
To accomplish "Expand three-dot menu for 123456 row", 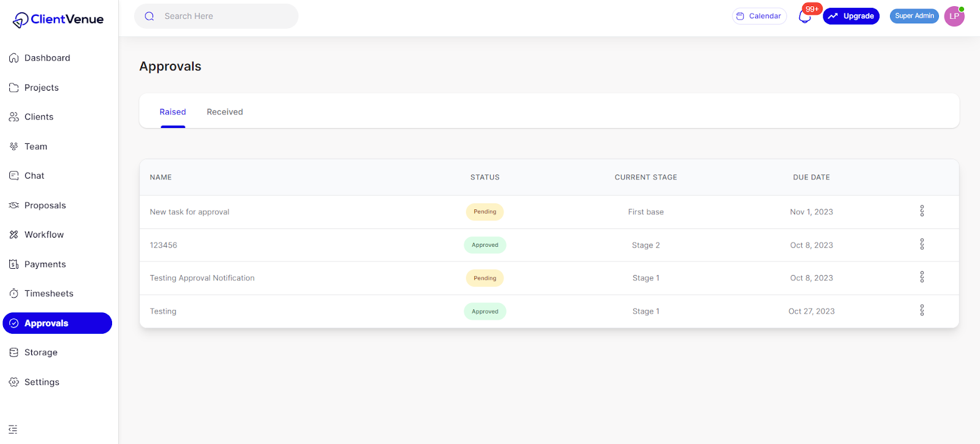I will click(x=922, y=244).
